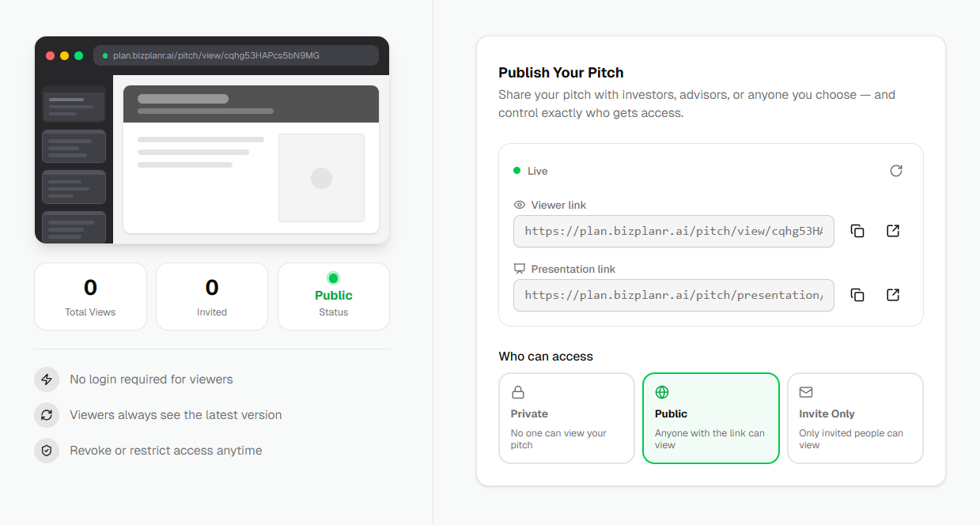Open the Total Views stat card
The width and height of the screenshot is (980, 525).
(x=90, y=296)
